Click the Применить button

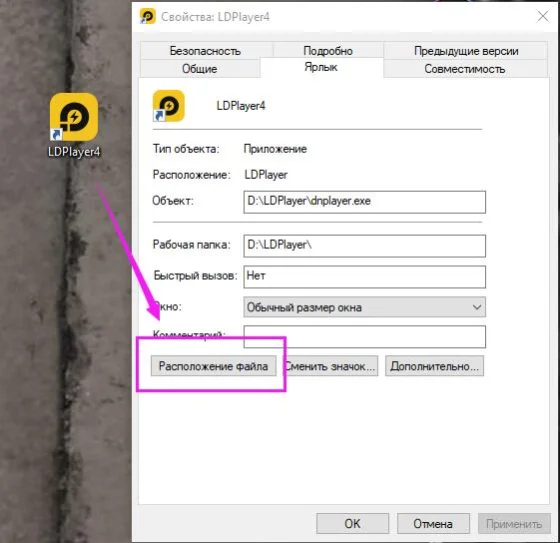click(514, 524)
